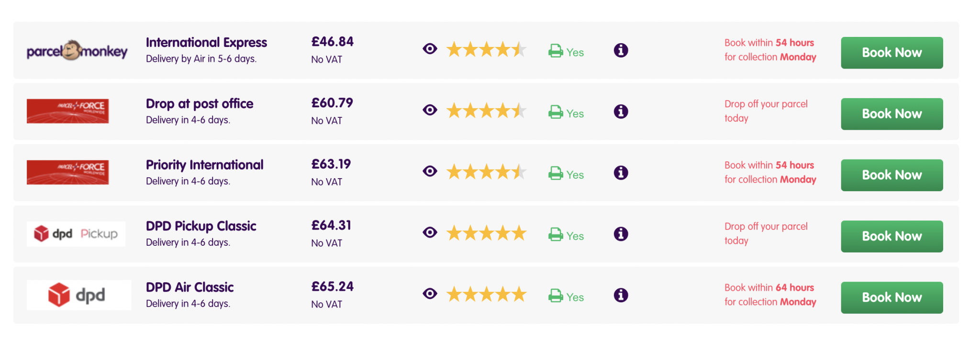
Task: Click the dpd Pickup logo
Action: tap(76, 234)
